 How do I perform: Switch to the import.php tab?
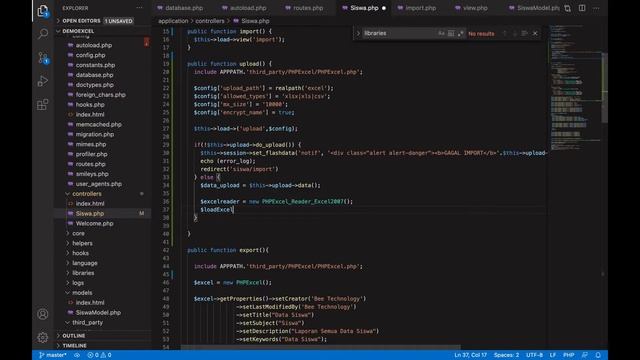tap(417, 8)
